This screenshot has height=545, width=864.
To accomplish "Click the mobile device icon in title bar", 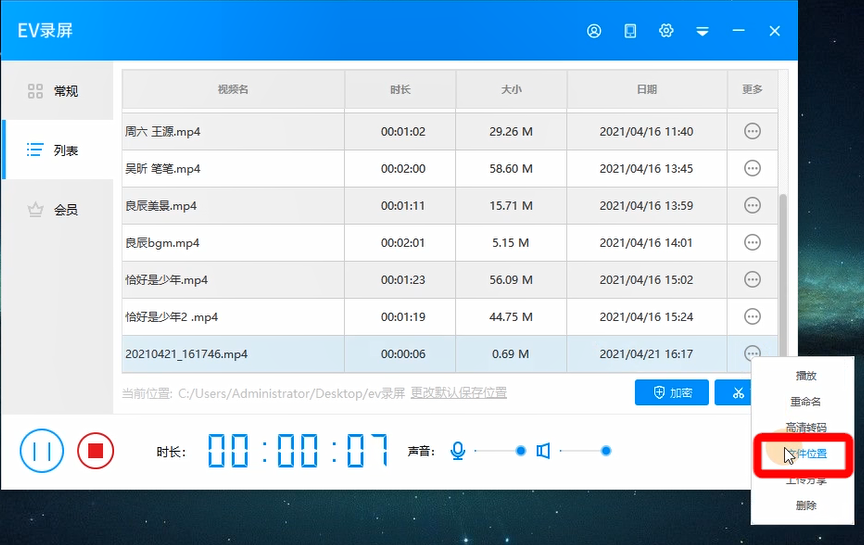I will [x=630, y=31].
